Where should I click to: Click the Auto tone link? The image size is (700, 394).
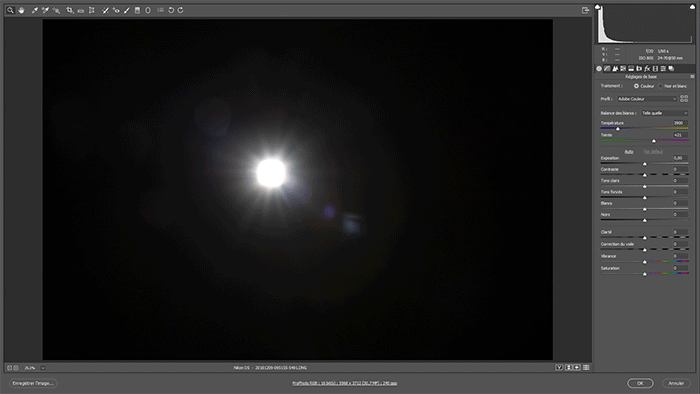[629, 152]
